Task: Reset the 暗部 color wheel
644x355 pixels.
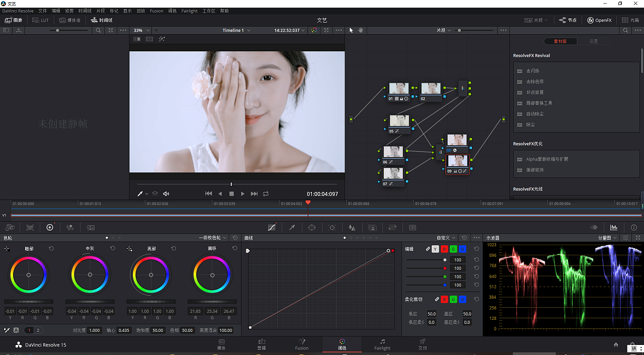Action: (51, 249)
